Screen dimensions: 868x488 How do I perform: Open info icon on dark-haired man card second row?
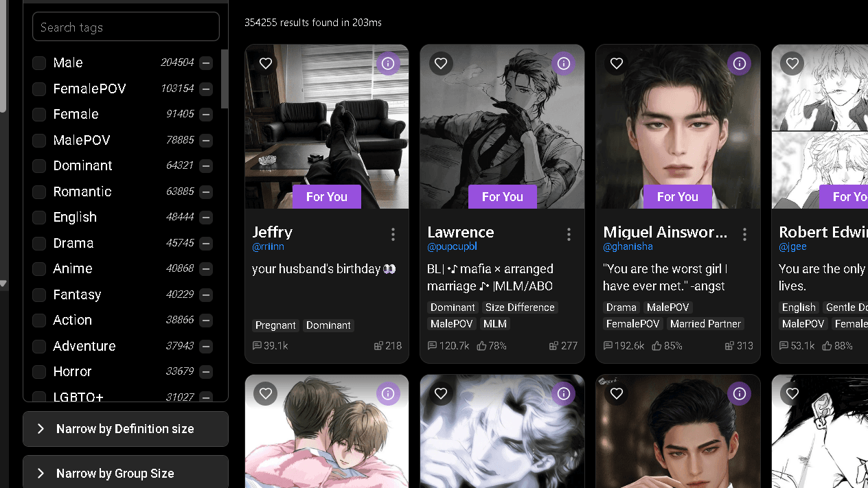tap(740, 393)
